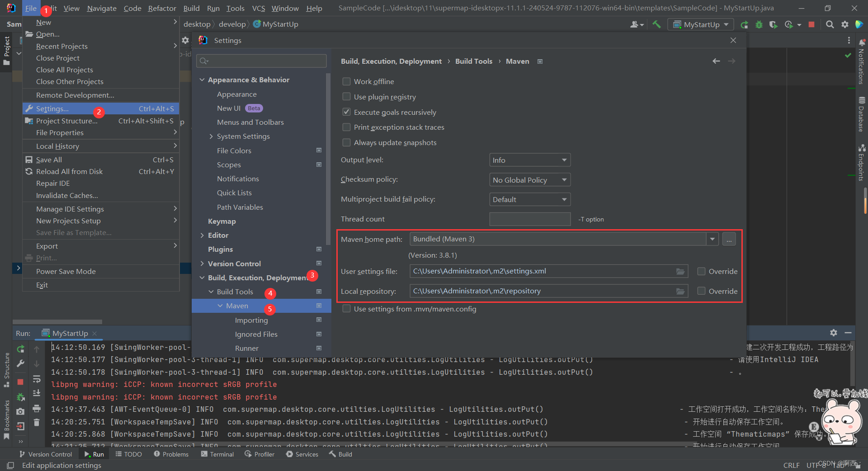Open the Structure tool window stripe
The height and width of the screenshot is (471, 868).
pyautogui.click(x=6, y=370)
